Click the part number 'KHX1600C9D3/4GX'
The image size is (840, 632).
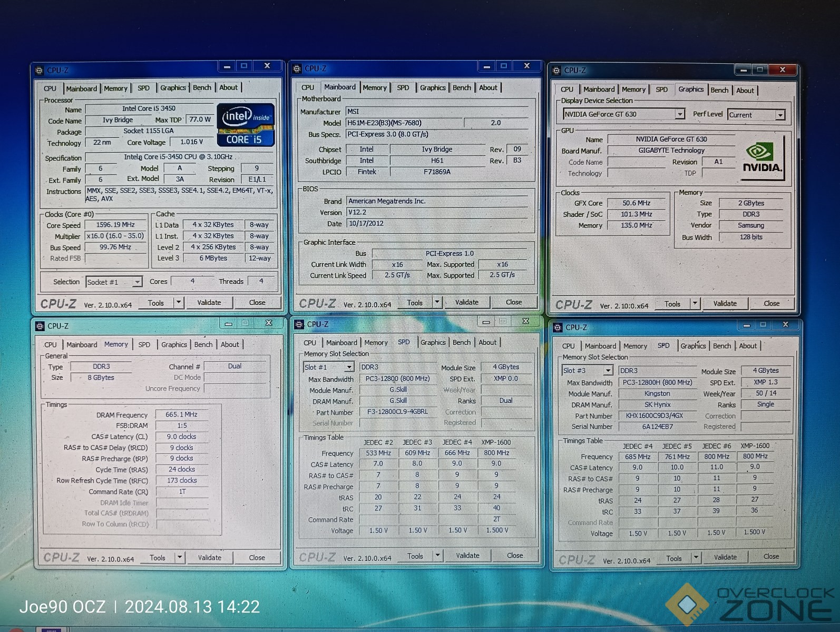657,416
